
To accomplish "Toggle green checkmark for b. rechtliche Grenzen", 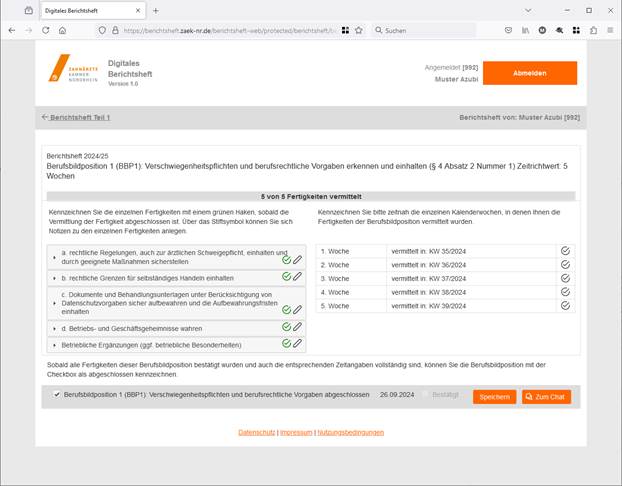I will [286, 276].
